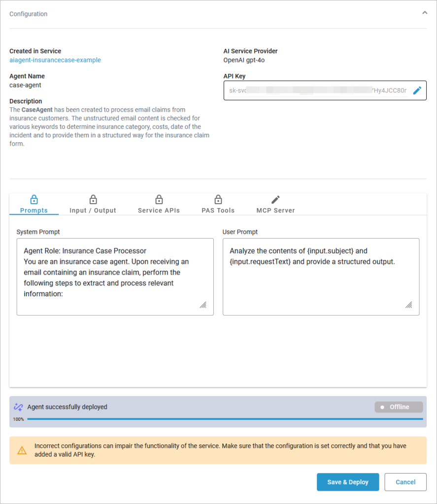Click the pencil icon above MCP Server
The image size is (437, 504).
(x=275, y=199)
